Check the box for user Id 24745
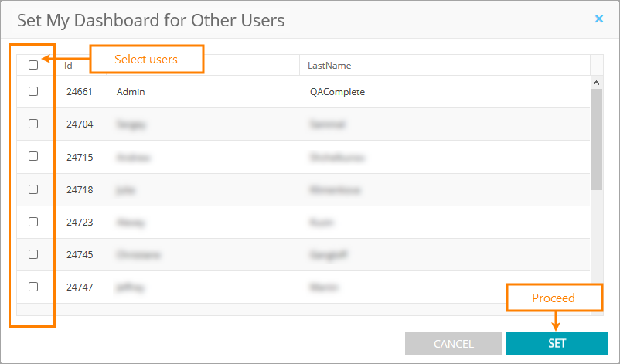The image size is (620, 364). [33, 254]
